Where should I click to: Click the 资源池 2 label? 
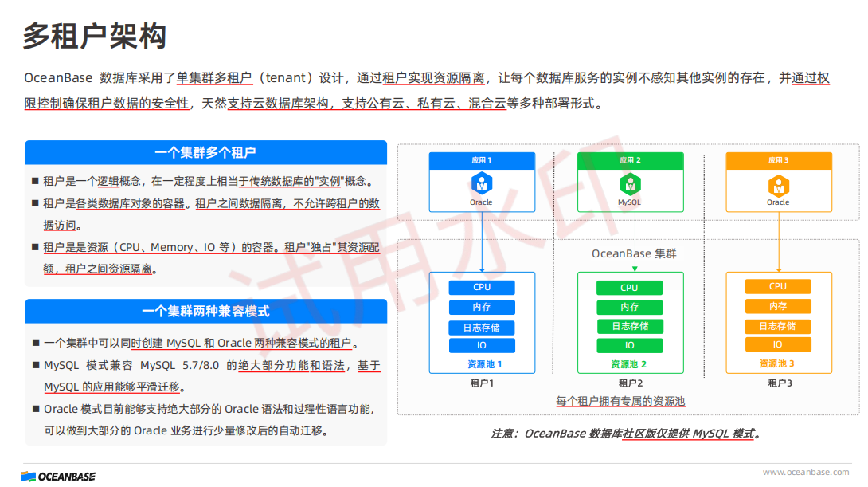629,364
